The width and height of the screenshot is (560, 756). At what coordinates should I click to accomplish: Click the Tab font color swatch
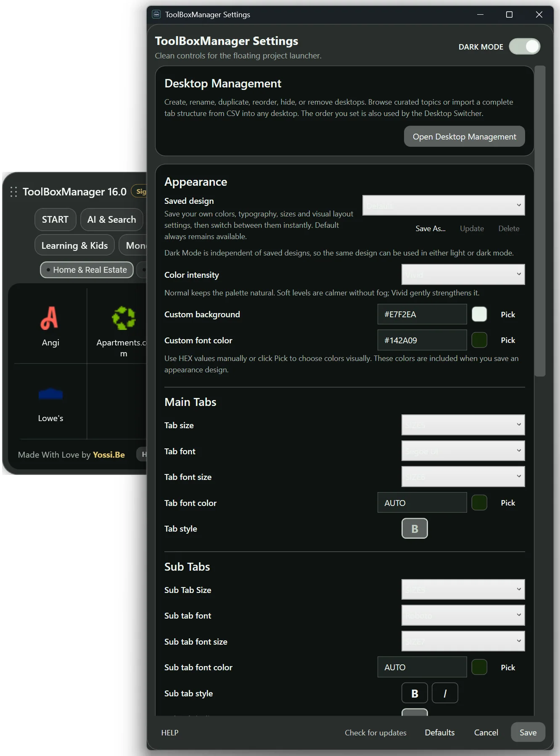tap(479, 503)
